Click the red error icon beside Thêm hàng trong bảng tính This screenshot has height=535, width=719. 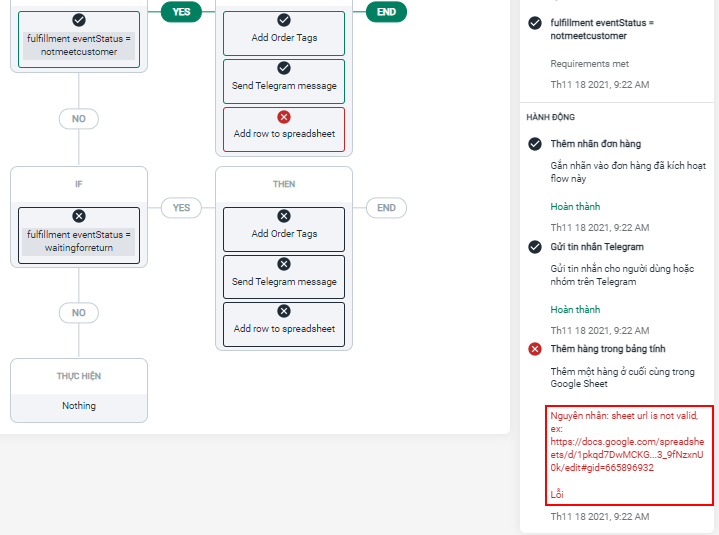(535, 348)
